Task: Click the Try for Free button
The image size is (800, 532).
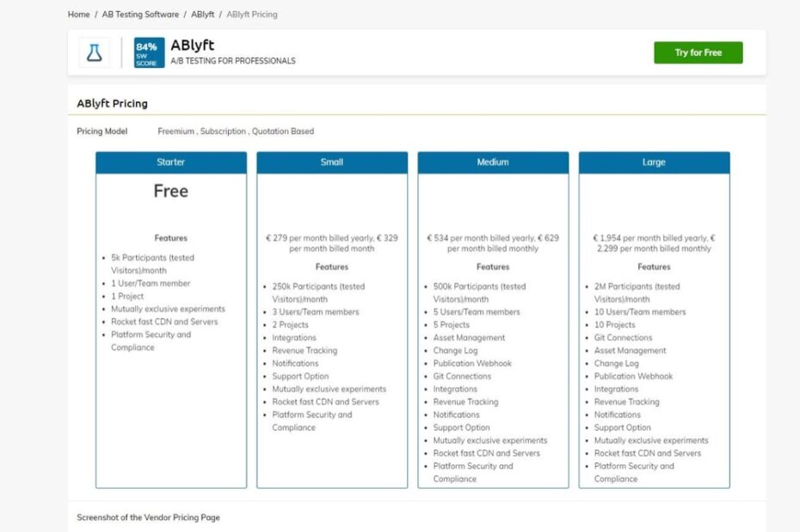Action: tap(698, 52)
